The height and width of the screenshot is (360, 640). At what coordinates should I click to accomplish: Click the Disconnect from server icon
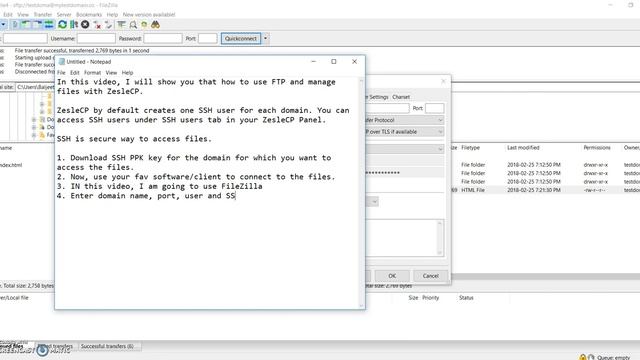[97, 25]
